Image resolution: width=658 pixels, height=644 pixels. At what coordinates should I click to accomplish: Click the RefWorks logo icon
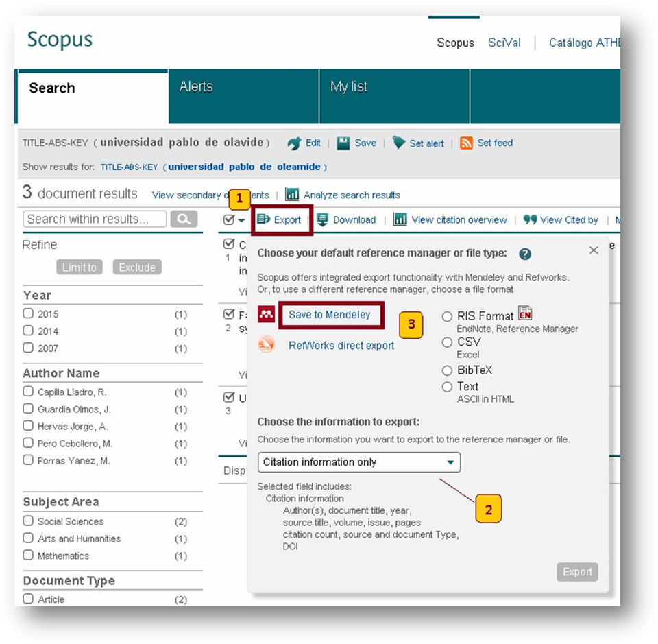click(x=266, y=345)
